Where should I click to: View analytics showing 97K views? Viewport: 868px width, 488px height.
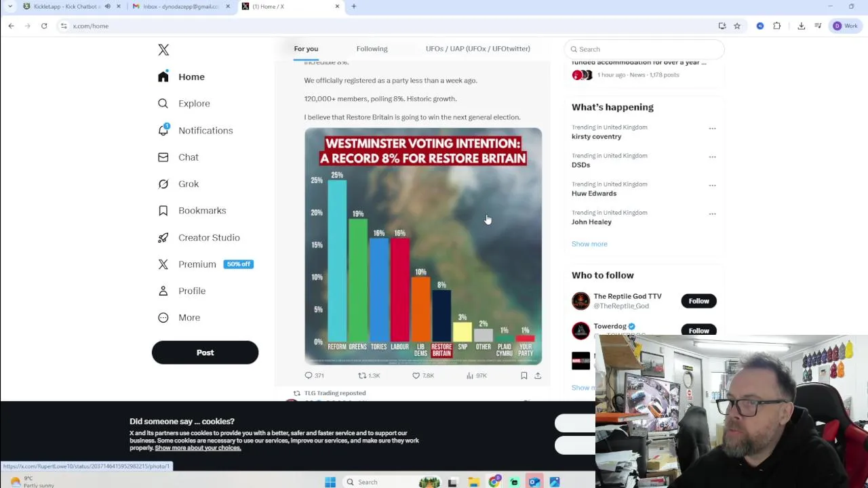477,375
